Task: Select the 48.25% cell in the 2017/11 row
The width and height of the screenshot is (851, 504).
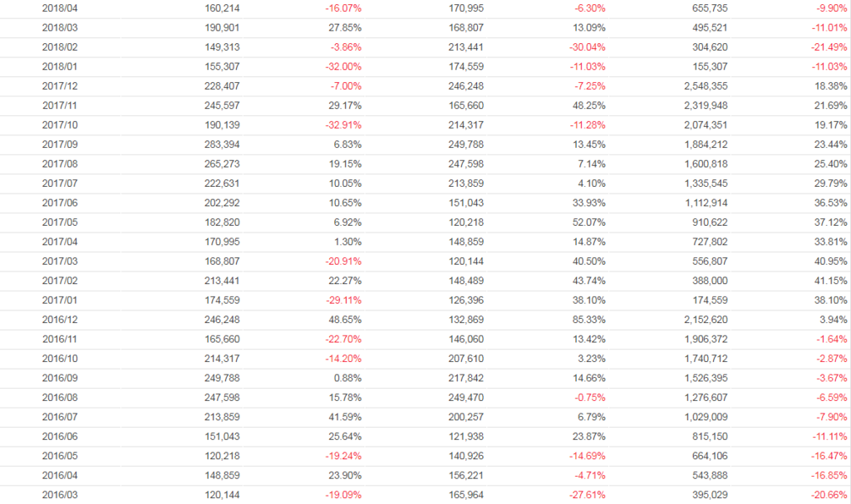Action: point(589,105)
